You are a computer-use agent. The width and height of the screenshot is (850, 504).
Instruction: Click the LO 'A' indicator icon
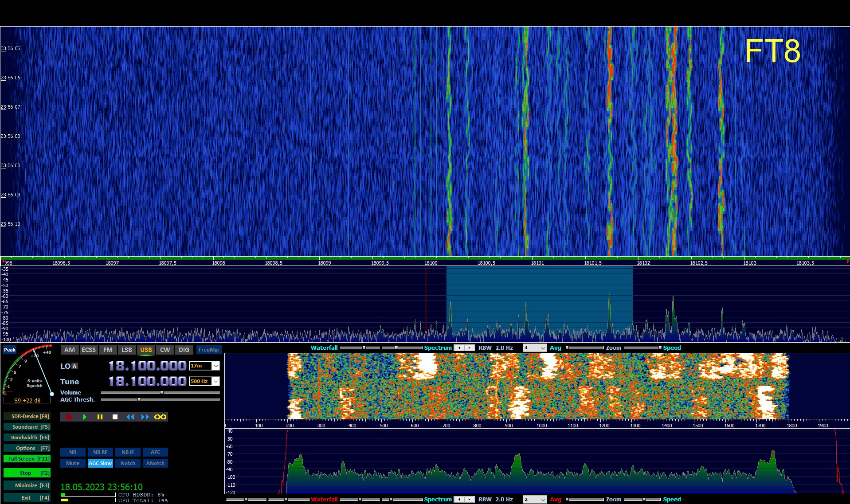coord(74,366)
